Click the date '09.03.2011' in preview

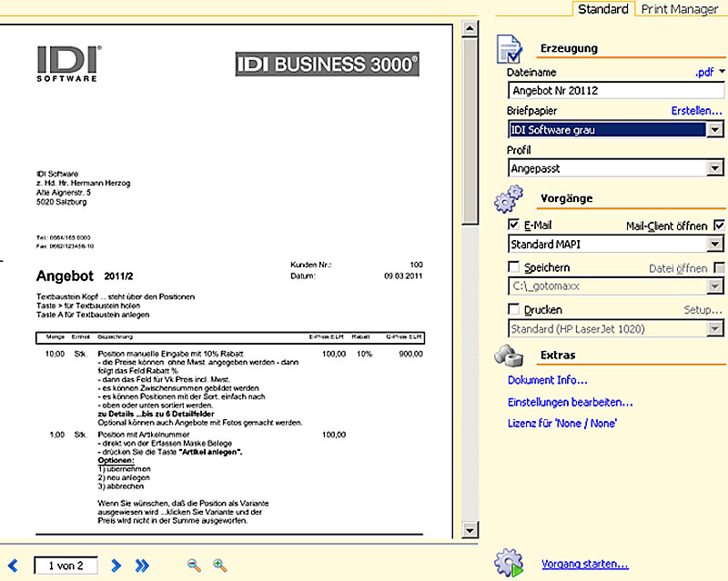coord(403,276)
